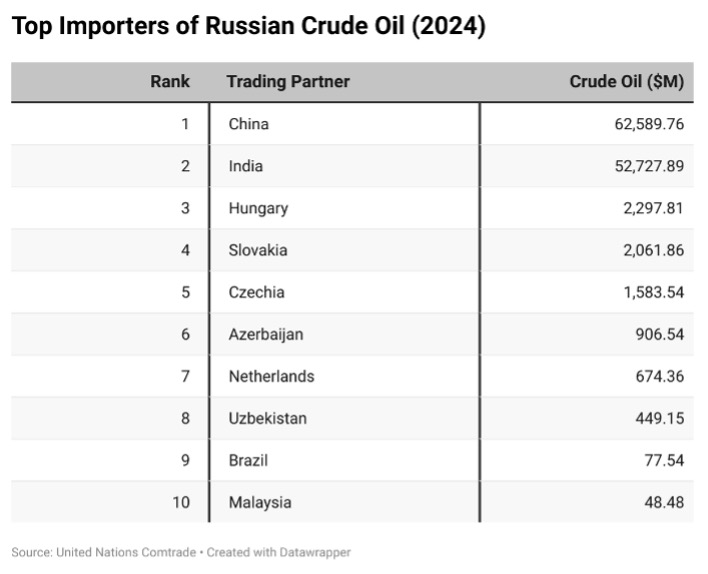Click the Slovakia entry in table
The width and height of the screenshot is (708, 574).
click(258, 250)
